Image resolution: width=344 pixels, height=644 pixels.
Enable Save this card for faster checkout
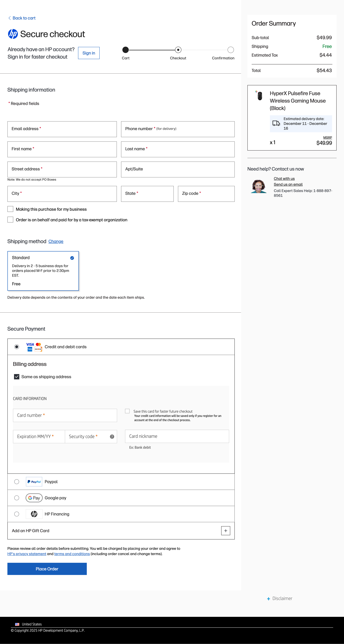(x=127, y=411)
